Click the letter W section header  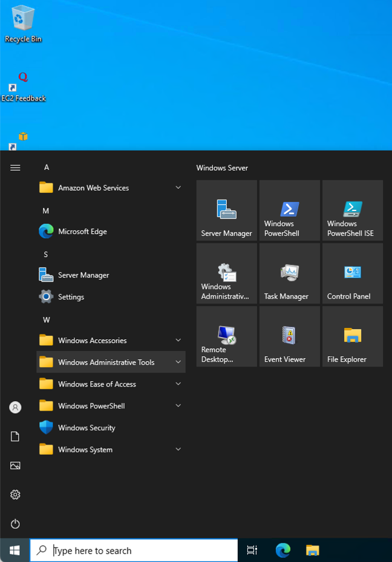click(x=46, y=319)
